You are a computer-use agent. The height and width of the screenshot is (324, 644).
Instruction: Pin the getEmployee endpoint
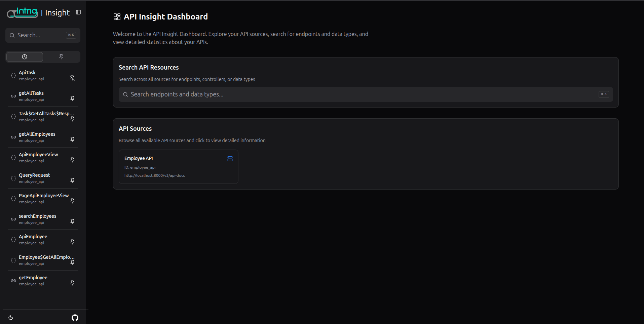72,283
